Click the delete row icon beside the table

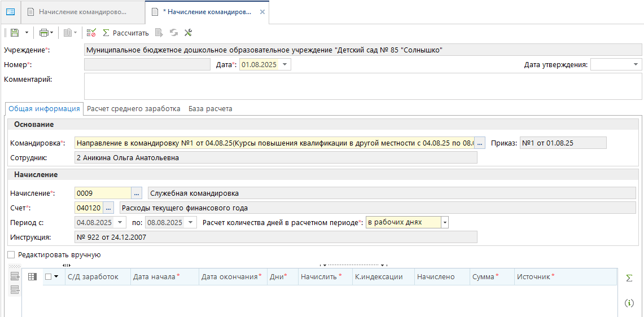click(x=15, y=290)
